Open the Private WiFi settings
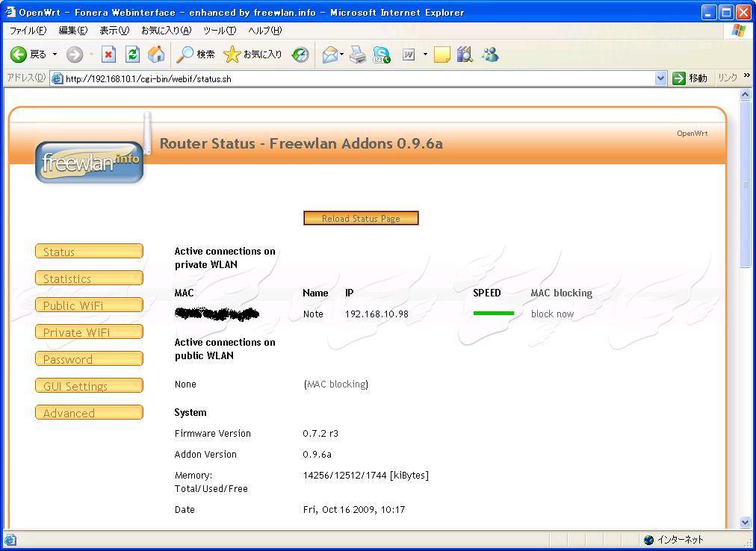 [x=89, y=332]
